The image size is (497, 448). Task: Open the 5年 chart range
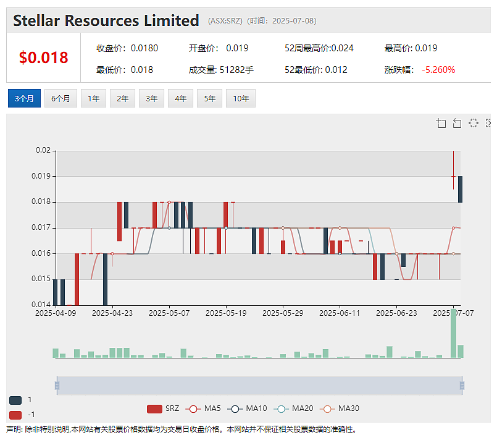point(209,98)
